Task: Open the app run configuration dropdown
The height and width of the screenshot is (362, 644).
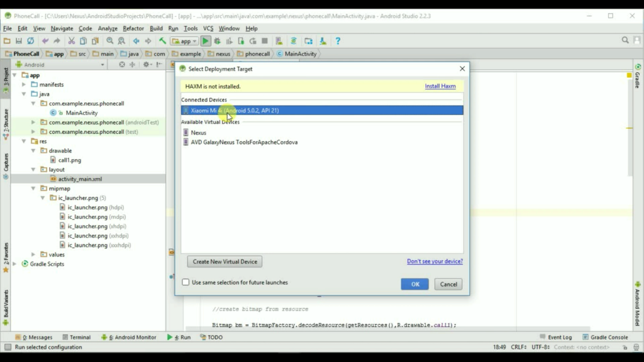Action: (x=184, y=41)
